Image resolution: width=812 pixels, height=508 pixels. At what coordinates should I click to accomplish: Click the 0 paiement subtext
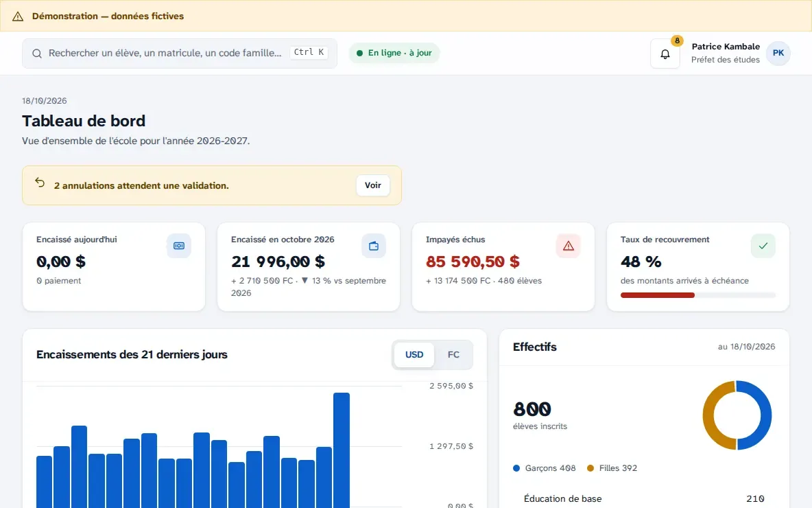(x=58, y=281)
